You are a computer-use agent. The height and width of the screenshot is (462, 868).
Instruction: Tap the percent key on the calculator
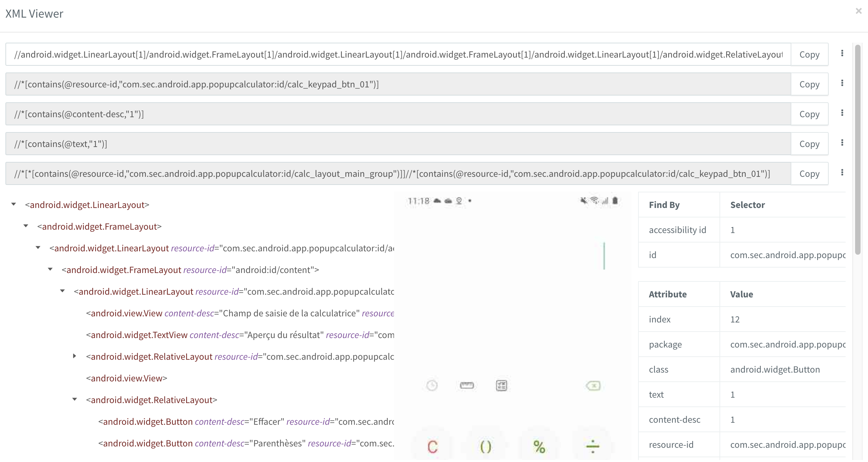pyautogui.click(x=539, y=446)
